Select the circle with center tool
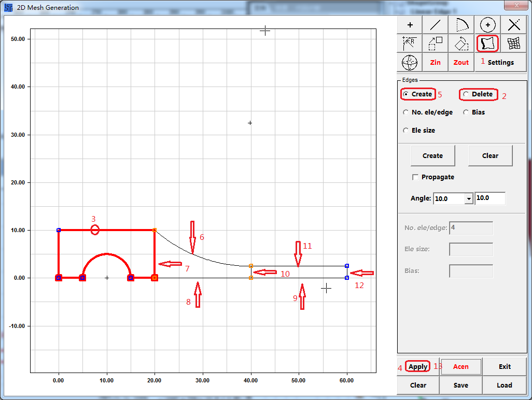532x400 pixels. pyautogui.click(x=487, y=25)
